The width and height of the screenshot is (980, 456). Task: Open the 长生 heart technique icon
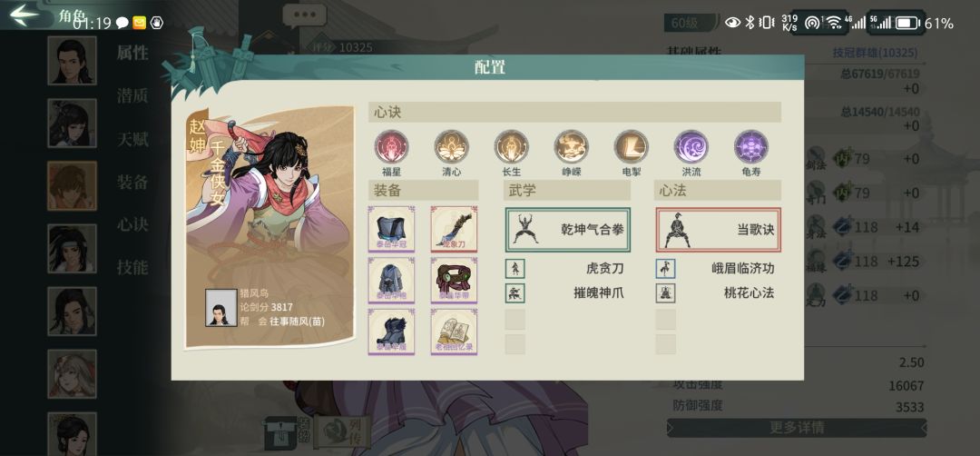(x=511, y=146)
